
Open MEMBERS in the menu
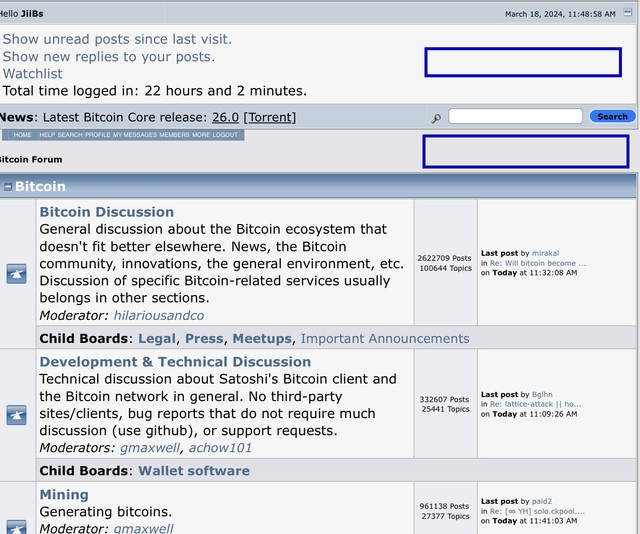tap(174, 135)
